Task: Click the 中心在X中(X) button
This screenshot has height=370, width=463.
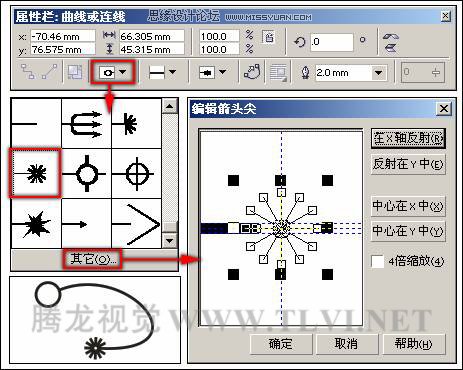Action: tap(408, 206)
